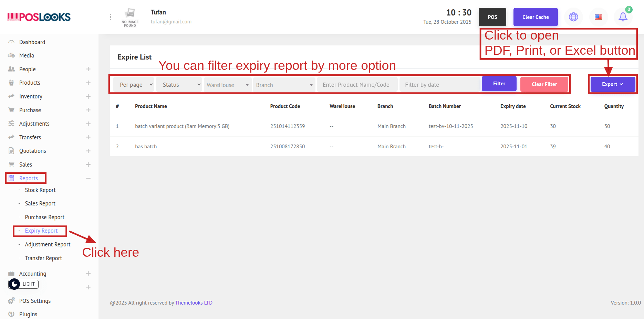Viewport: 644px width, 319px height.
Task: Collapse the Reports menu section
Action: [88, 178]
